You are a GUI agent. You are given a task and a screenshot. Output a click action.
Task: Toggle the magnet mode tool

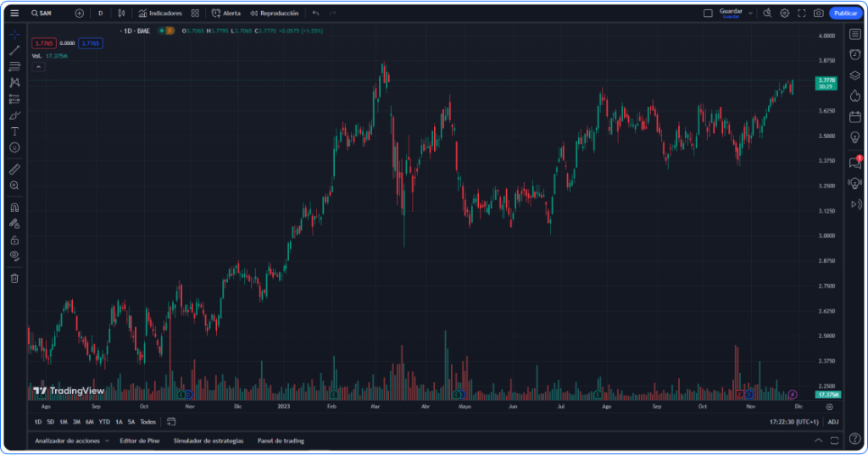(x=14, y=207)
